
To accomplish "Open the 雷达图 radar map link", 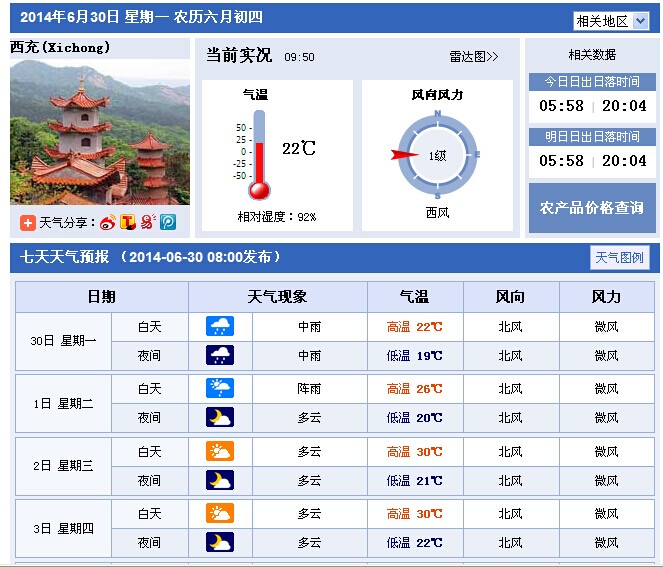I will [473, 57].
